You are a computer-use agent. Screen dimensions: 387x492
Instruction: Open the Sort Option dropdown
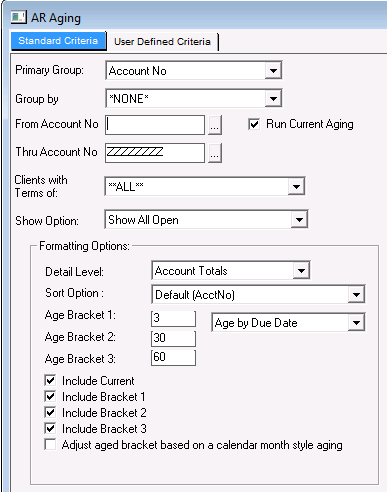356,295
